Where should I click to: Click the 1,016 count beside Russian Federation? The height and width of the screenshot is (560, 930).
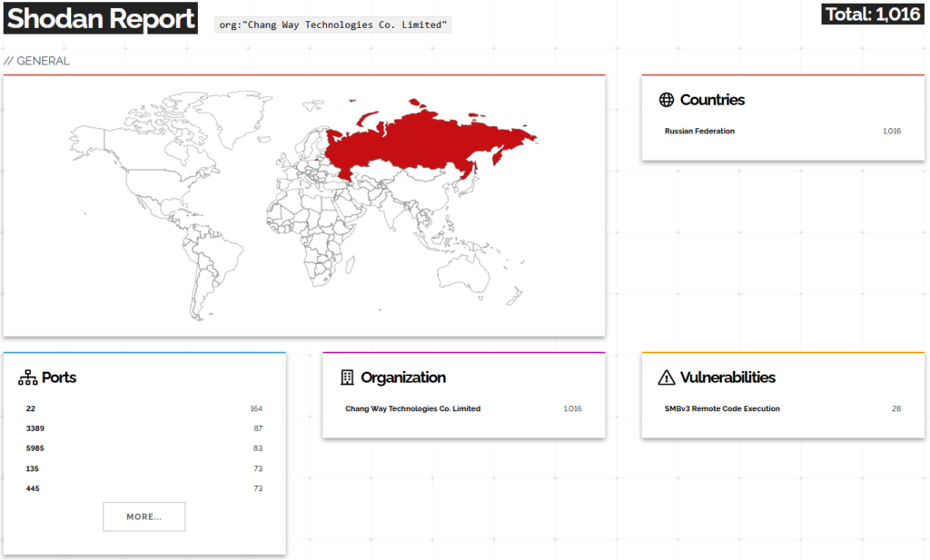[892, 131]
